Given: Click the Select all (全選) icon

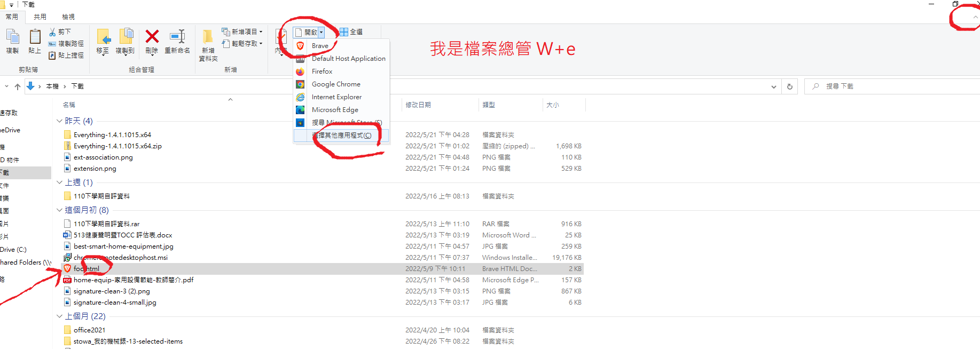Looking at the screenshot, I should pos(344,32).
